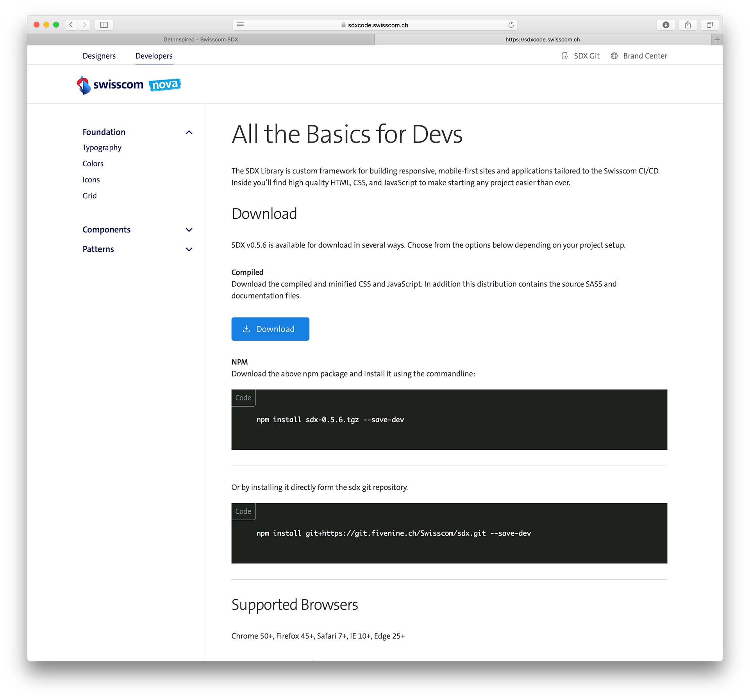Go back with Safari back arrow
Viewport: 750px width, 700px height.
[71, 25]
